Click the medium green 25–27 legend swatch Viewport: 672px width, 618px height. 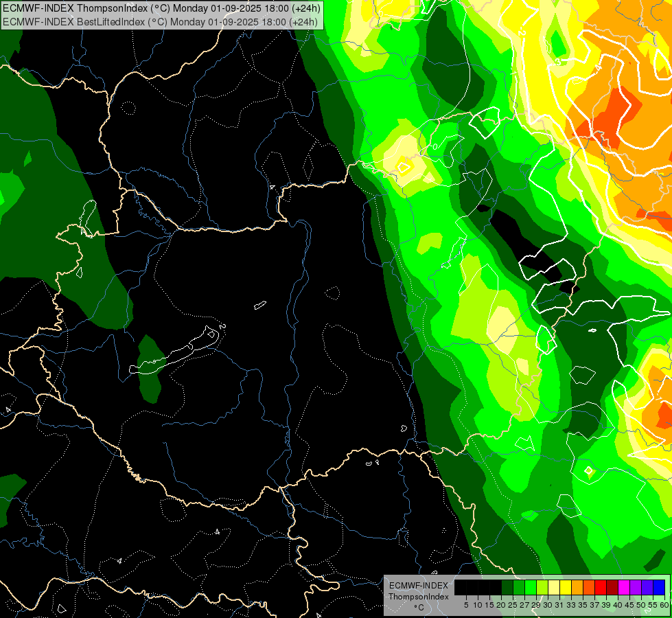click(519, 587)
